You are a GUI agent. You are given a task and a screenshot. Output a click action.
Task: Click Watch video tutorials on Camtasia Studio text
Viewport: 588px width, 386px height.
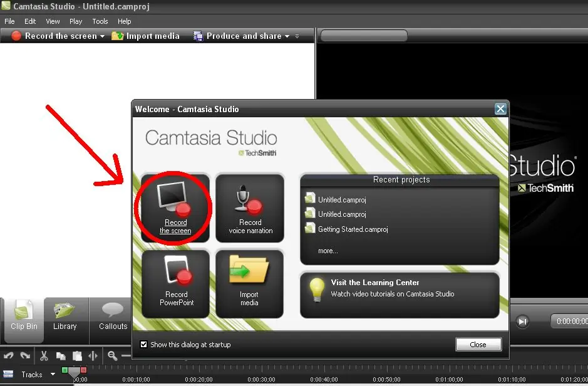coord(392,294)
